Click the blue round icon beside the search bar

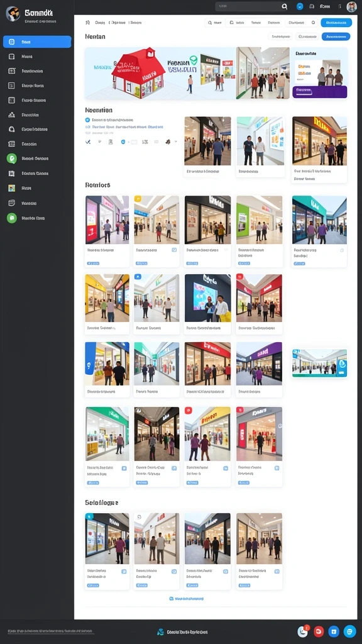300,6
